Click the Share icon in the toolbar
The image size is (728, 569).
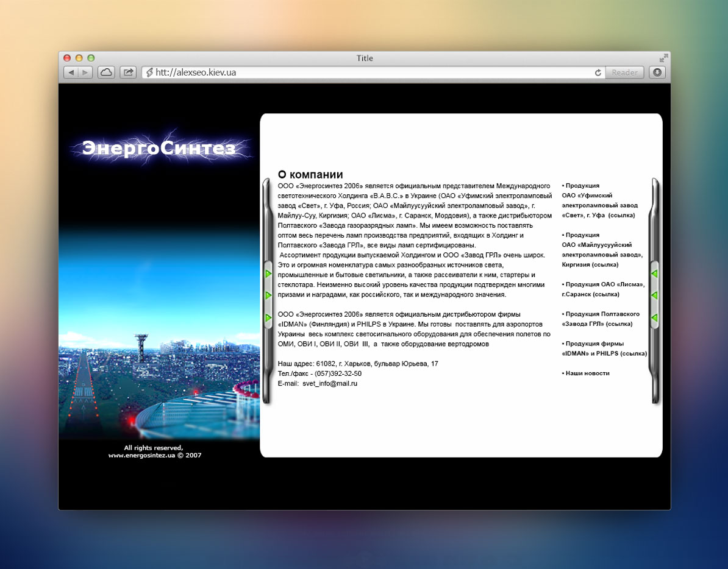click(x=128, y=72)
